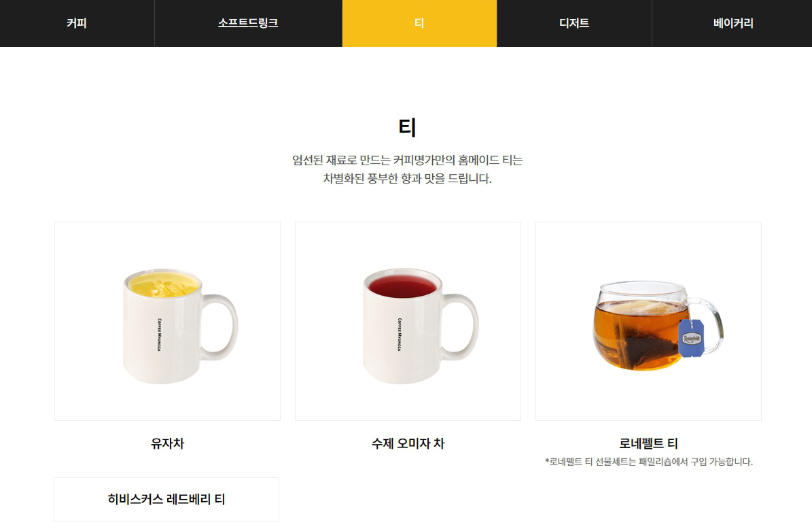Switch to the 소프트드링크 tab
812x529 pixels.
pyautogui.click(x=248, y=23)
